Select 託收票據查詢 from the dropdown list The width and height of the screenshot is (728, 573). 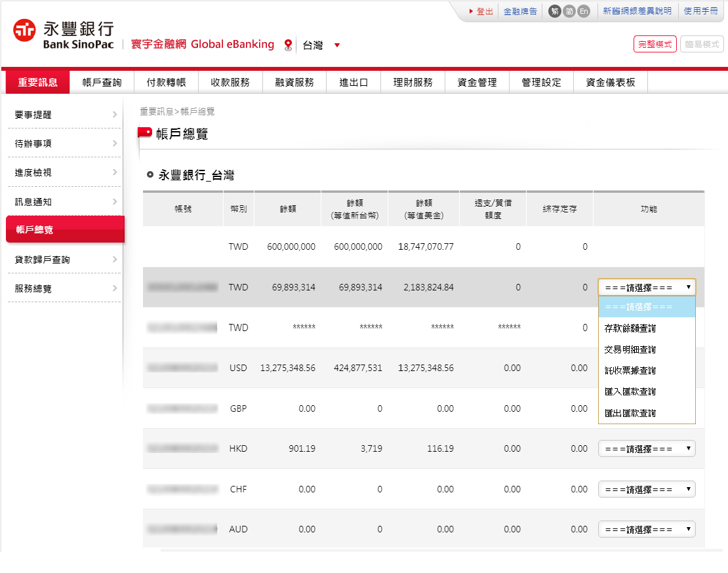(x=647, y=370)
